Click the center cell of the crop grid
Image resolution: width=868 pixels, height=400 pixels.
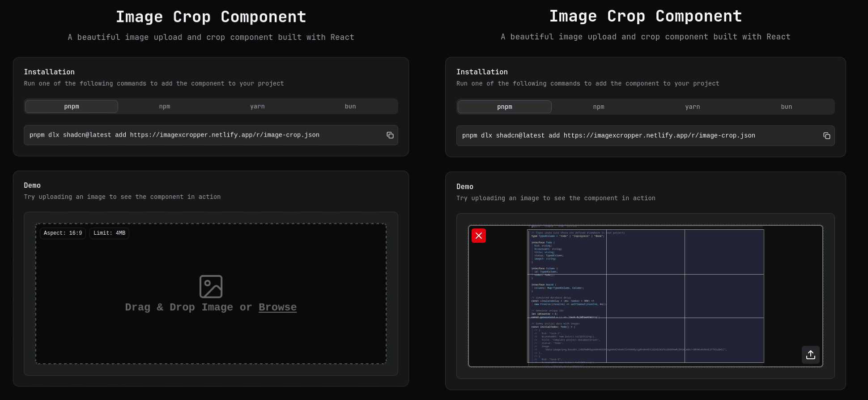(645, 296)
